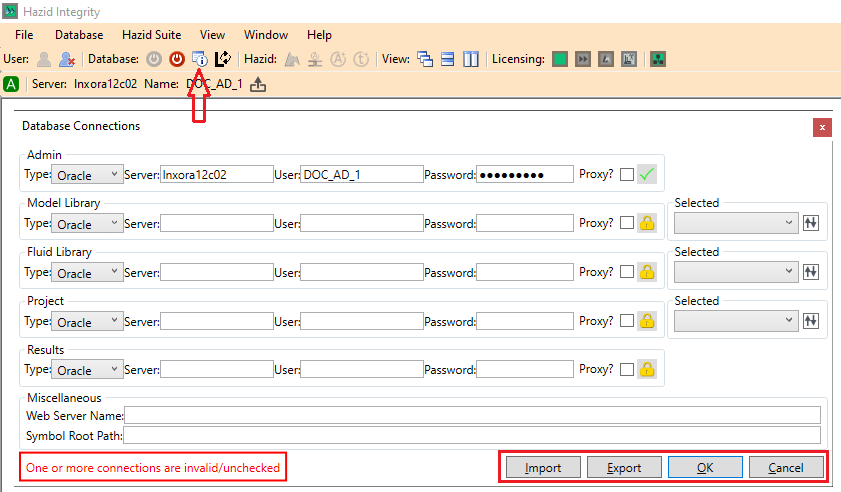Screen dimensions: 841x492
Task: Expand the Project Type Oracle dropdown
Action: coord(87,322)
